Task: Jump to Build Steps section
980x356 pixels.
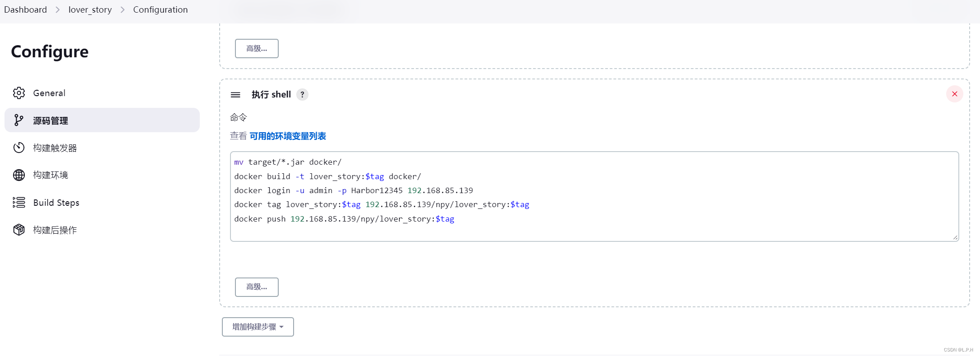Action: 102,203
